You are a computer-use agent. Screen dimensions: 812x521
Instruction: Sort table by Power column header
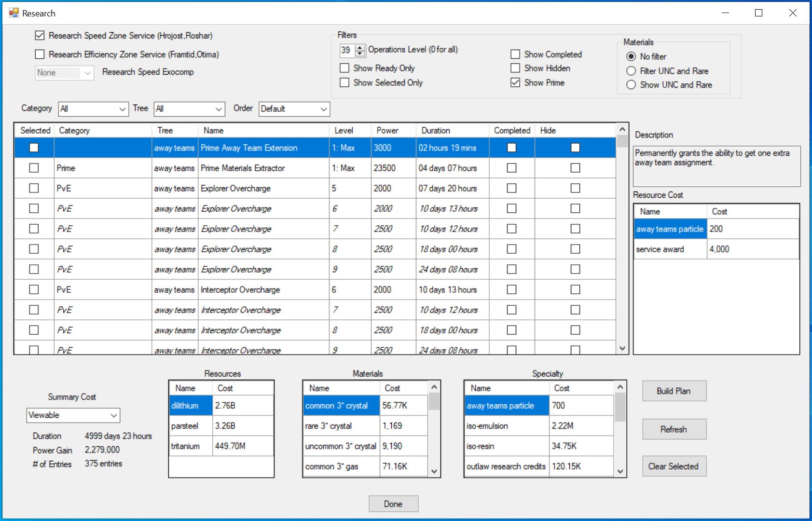coord(387,130)
